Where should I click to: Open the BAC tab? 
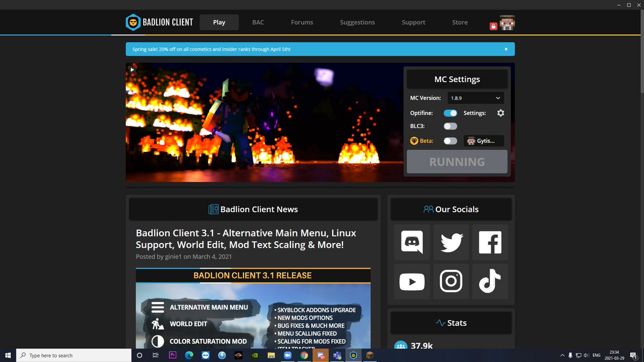pyautogui.click(x=258, y=22)
